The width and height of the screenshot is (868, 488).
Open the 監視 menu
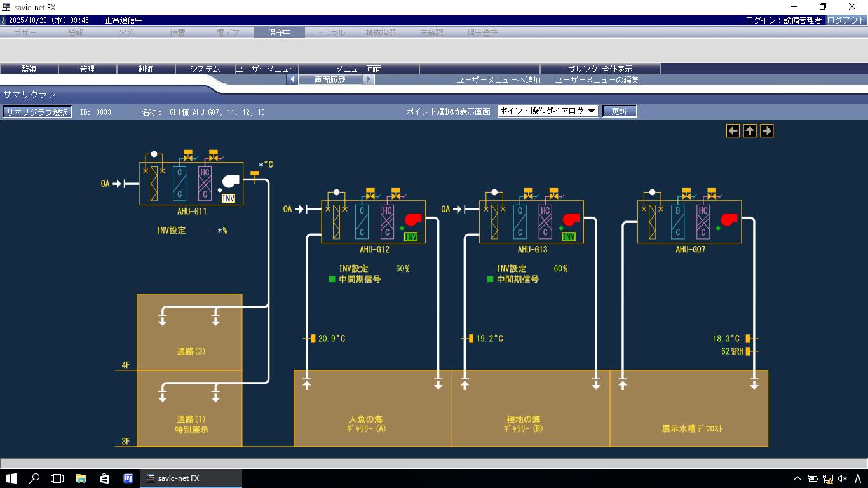pyautogui.click(x=29, y=69)
